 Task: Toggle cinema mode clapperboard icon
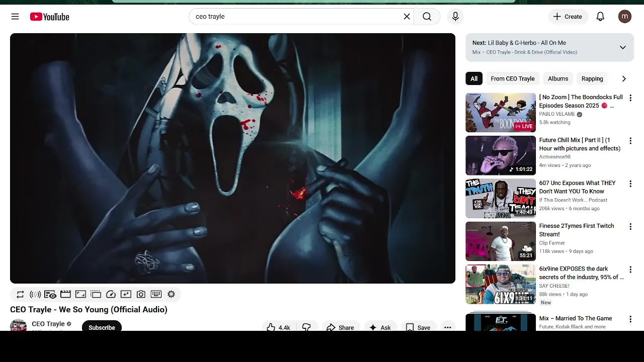click(65, 294)
